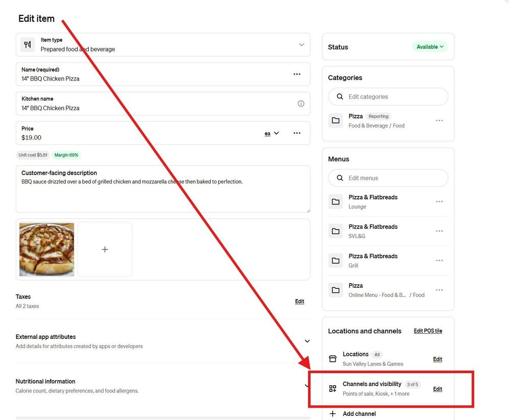Open three-dot menu in Name field
Image resolution: width=509 pixels, height=420 pixels.
[297, 74]
